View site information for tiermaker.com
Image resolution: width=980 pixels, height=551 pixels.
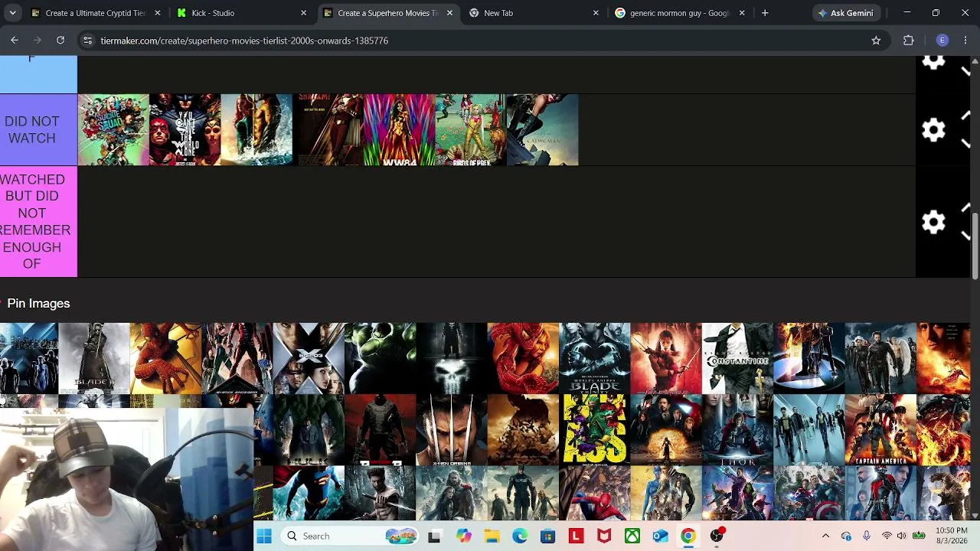(87, 41)
